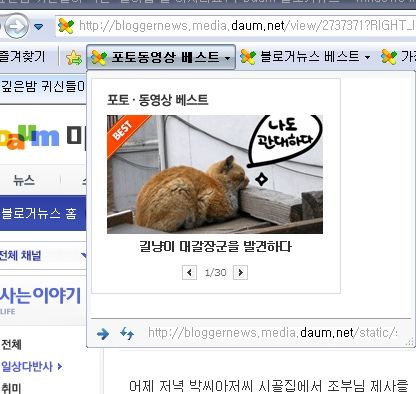The image size is (416, 394).
Task: Select the 깊은밤 귀신들이 browser tab
Action: pyautogui.click(x=43, y=87)
